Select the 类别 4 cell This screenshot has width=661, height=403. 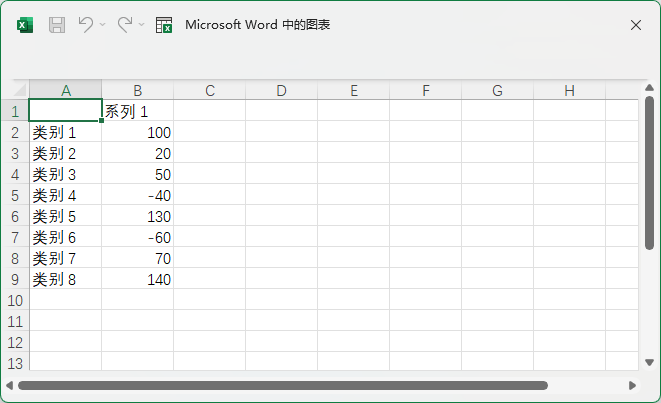65,195
